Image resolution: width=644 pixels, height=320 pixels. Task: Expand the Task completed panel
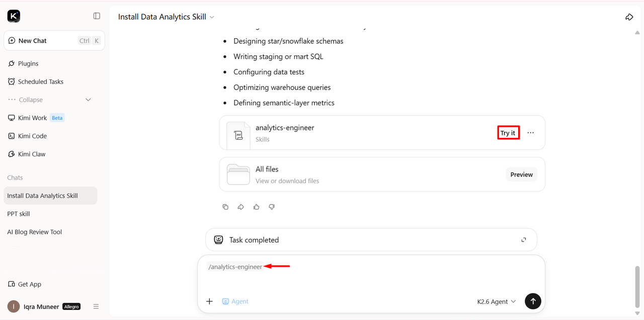(524, 240)
